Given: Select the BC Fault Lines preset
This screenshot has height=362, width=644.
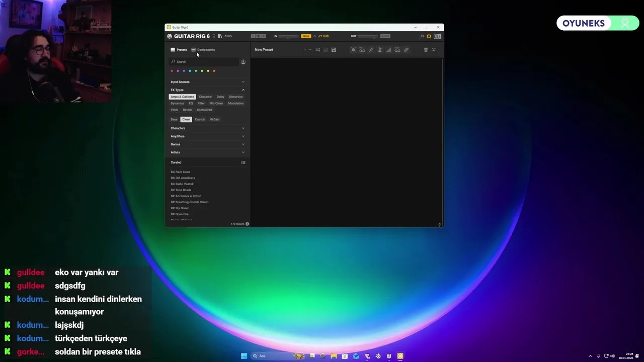Looking at the screenshot, I should [x=180, y=172].
